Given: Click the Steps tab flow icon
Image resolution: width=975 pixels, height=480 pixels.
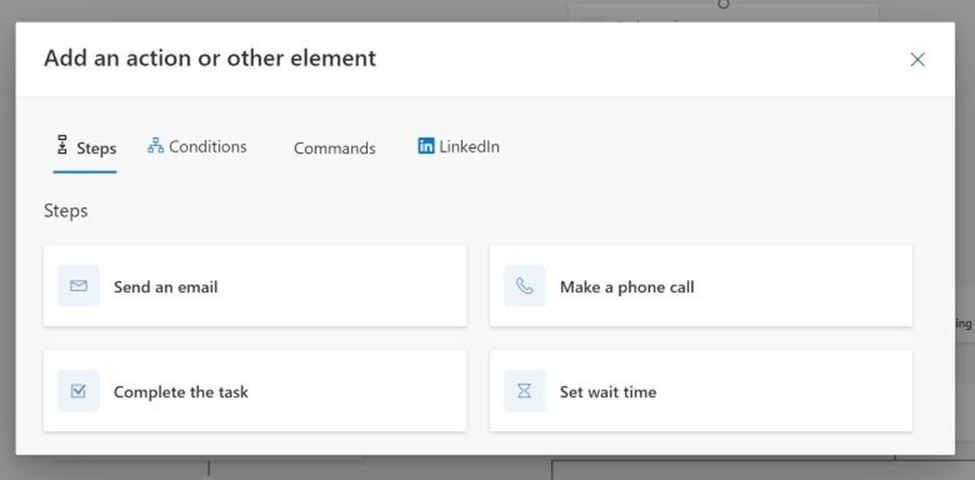Looking at the screenshot, I should 62,146.
